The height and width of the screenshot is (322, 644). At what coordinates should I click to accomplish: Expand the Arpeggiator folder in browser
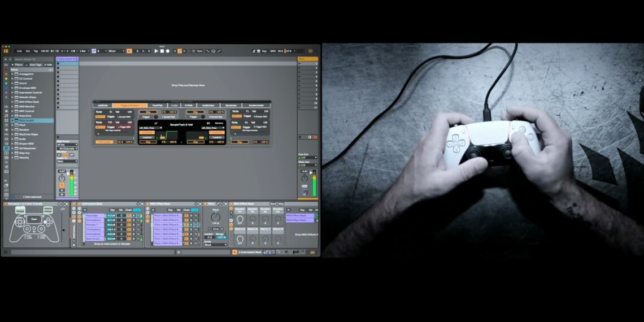(12, 74)
